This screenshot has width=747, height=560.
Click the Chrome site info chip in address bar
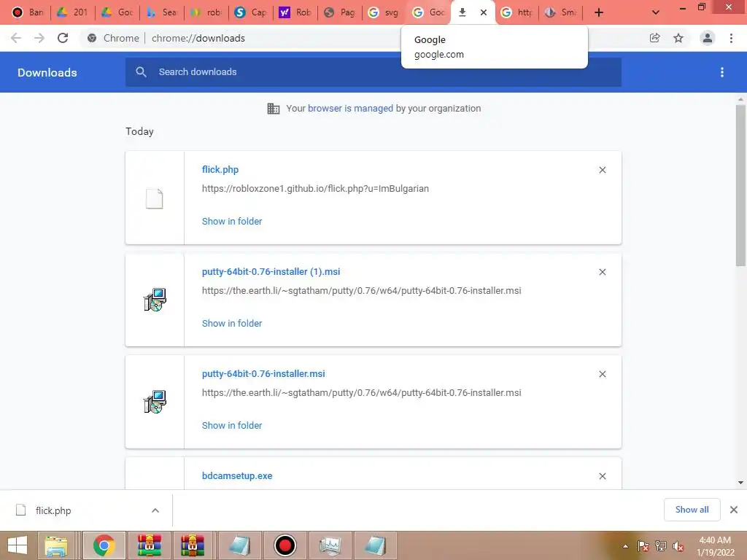115,38
